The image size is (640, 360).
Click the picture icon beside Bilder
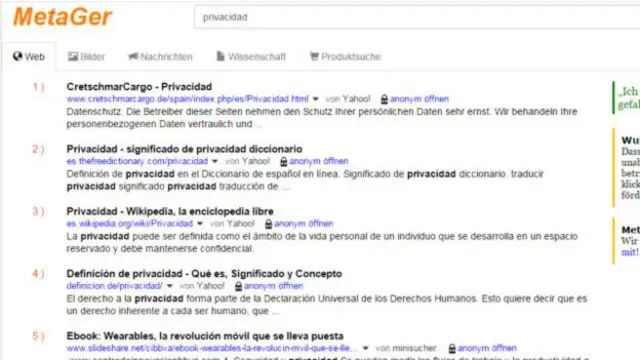coord(73,56)
